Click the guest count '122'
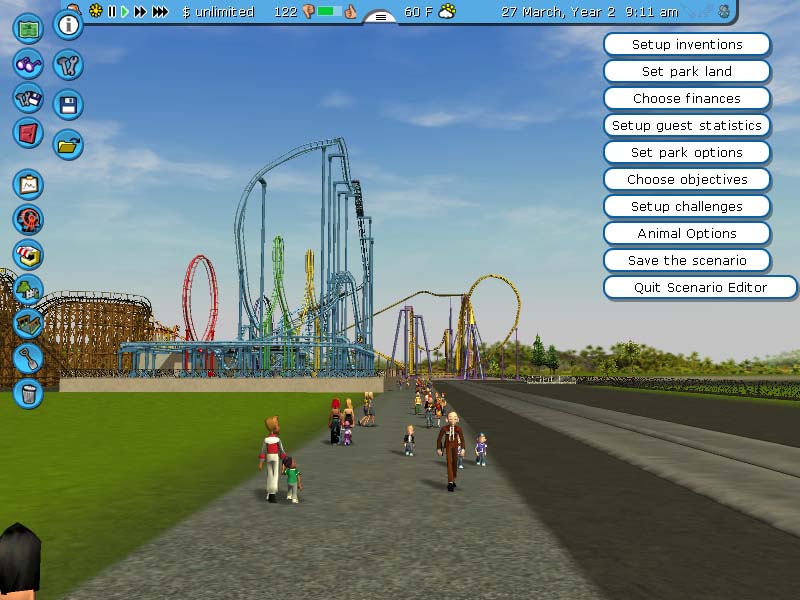Viewport: 800px width, 600px height. [x=285, y=12]
